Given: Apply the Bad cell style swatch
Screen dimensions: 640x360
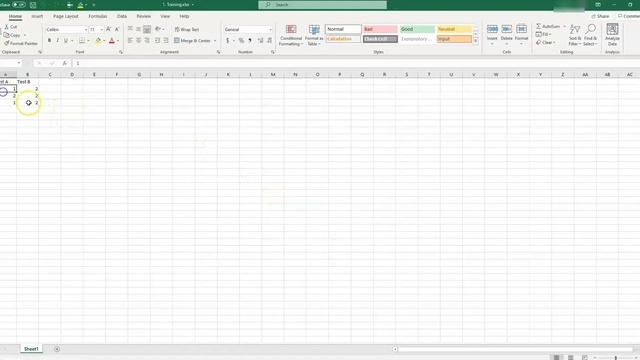Looking at the screenshot, I should (380, 29).
